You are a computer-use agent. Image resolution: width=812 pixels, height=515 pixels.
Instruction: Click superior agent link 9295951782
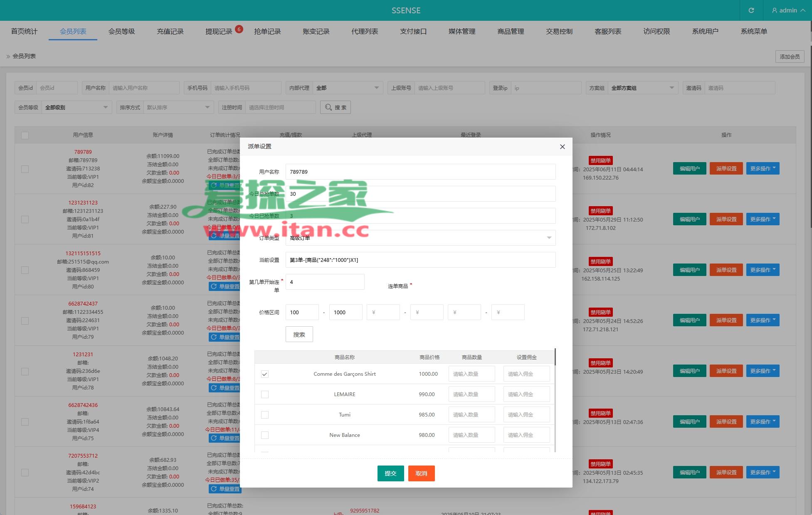pyautogui.click(x=365, y=510)
